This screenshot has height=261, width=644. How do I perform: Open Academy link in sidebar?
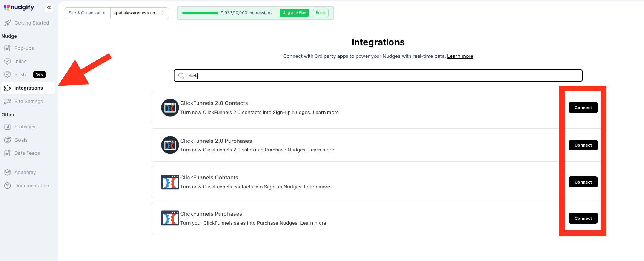[25, 173]
